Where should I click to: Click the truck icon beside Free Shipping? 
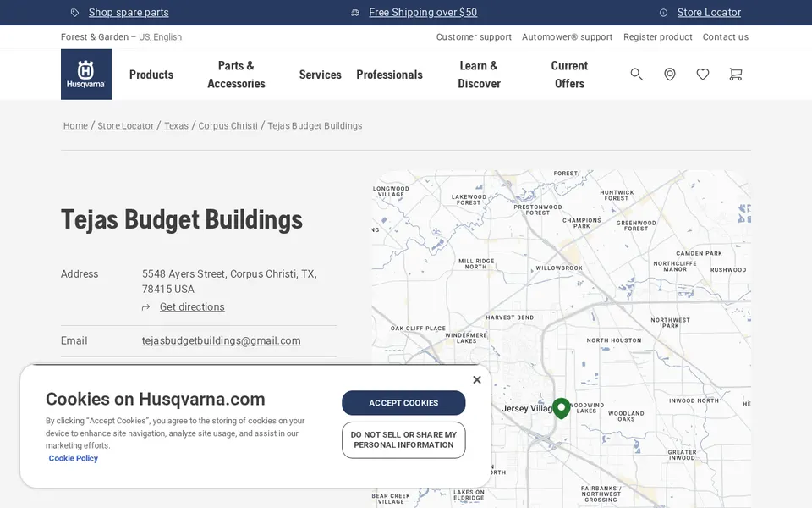tap(355, 13)
